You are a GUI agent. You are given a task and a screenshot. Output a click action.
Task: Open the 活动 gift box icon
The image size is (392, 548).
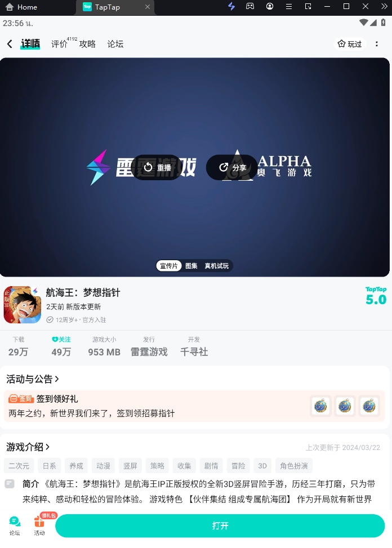39,525
